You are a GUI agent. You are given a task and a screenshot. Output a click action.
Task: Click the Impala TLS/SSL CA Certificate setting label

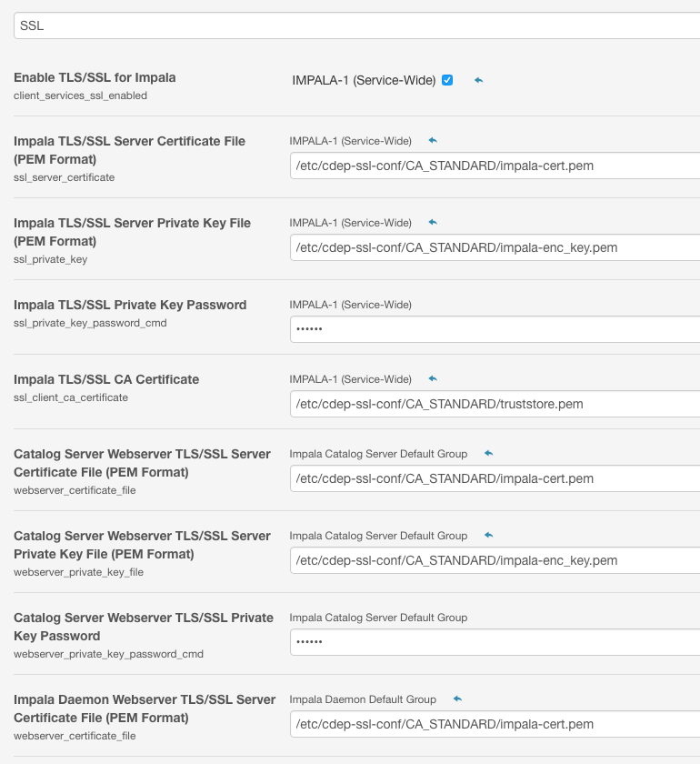106,379
